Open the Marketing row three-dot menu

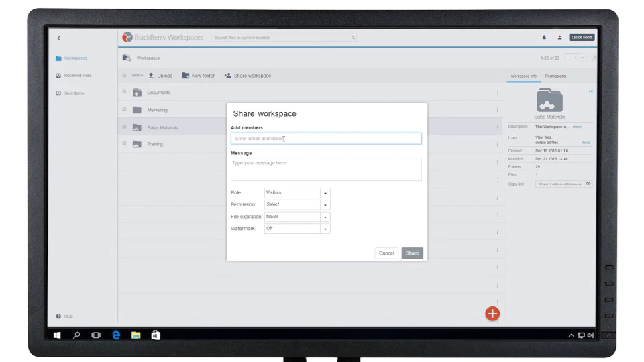tap(497, 110)
